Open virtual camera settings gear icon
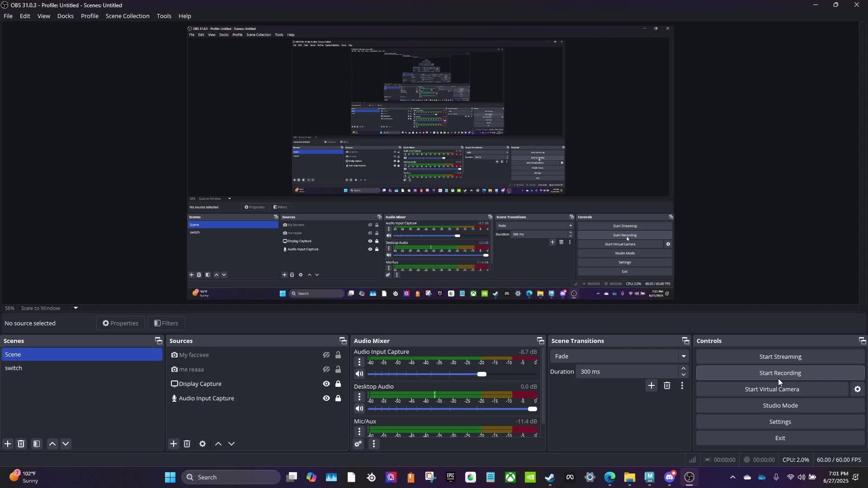The image size is (868, 488). click(858, 389)
